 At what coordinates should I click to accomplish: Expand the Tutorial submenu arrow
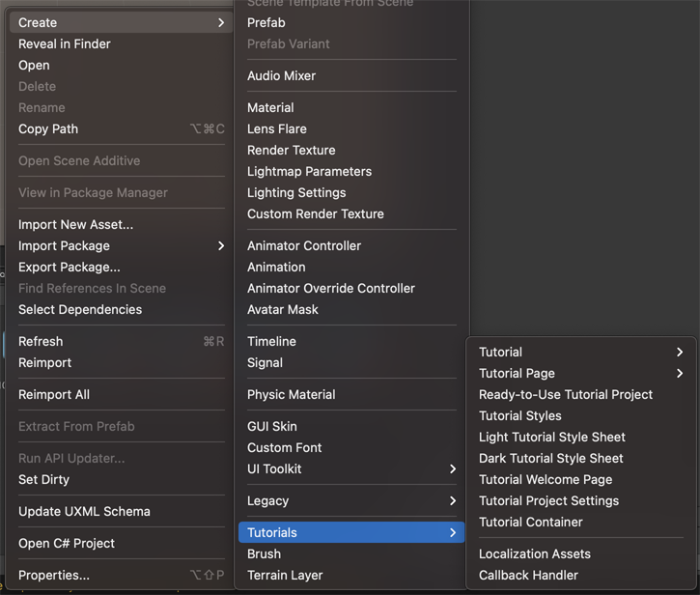point(679,353)
